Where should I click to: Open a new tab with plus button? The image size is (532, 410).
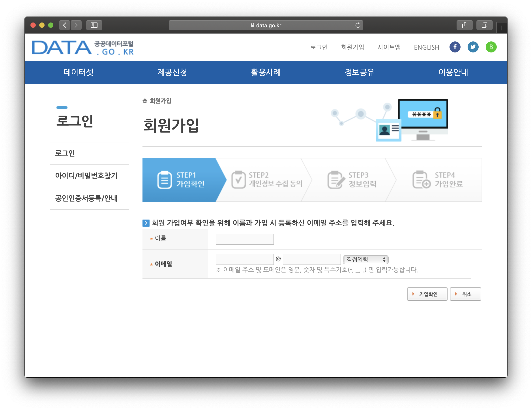[501, 28]
